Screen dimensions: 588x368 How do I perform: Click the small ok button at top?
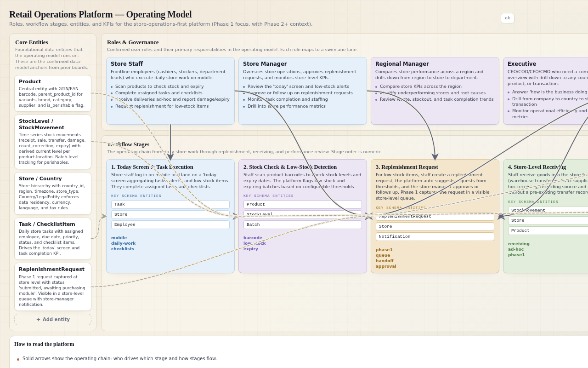pyautogui.click(x=508, y=18)
